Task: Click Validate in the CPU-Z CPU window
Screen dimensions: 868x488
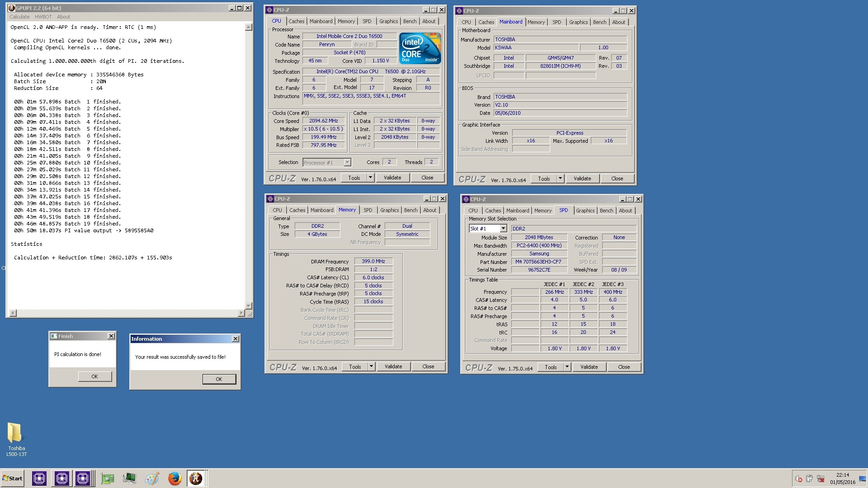Action: click(392, 178)
